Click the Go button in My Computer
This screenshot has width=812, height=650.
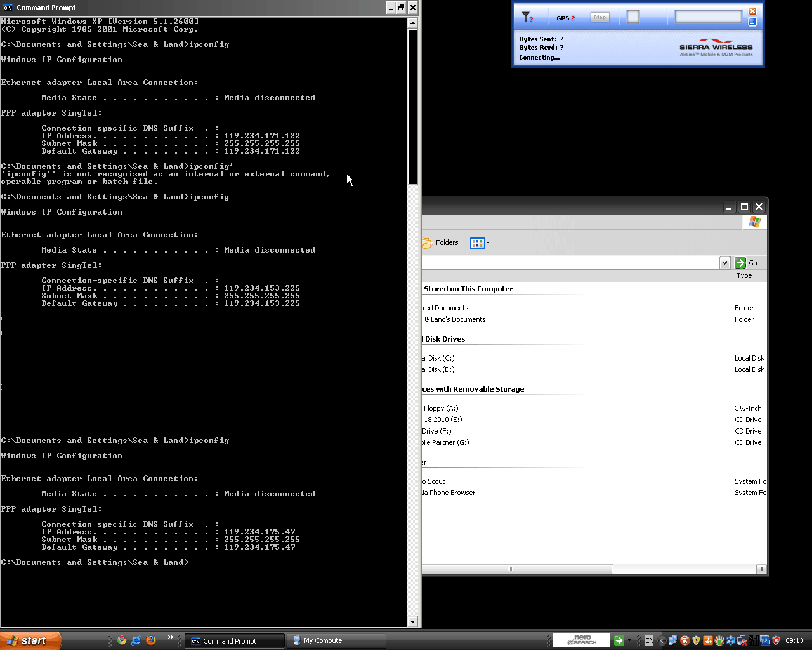pos(746,263)
